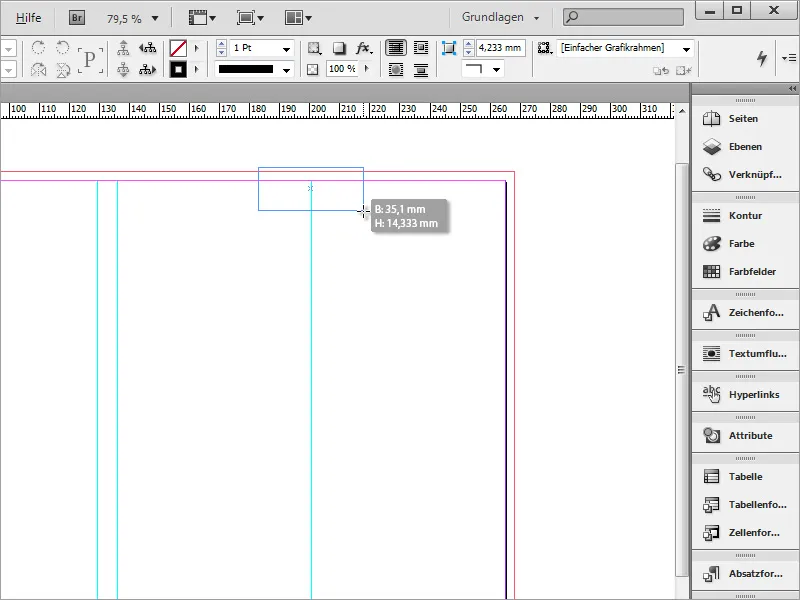This screenshot has height=600, width=800.
Task: Select next object icon
Action: pyautogui.click(x=148, y=69)
